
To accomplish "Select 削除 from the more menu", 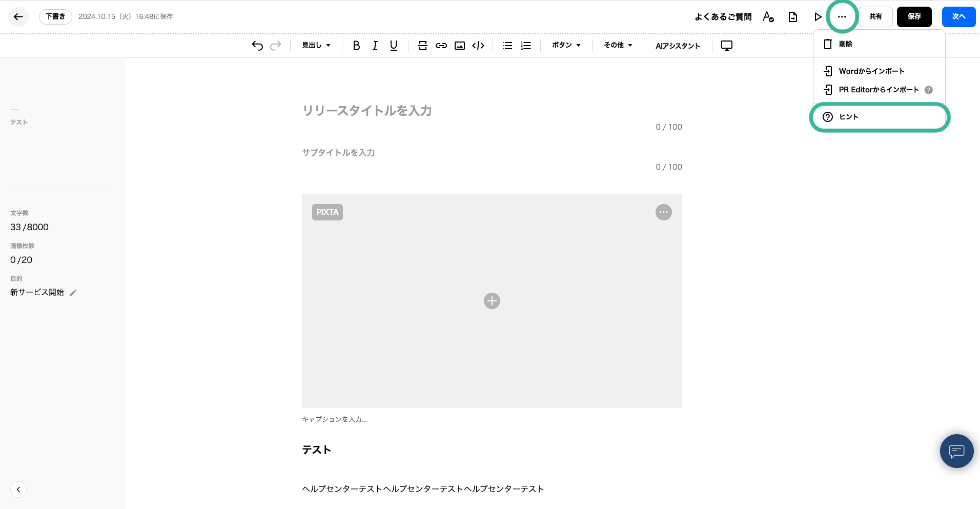I will pos(845,44).
